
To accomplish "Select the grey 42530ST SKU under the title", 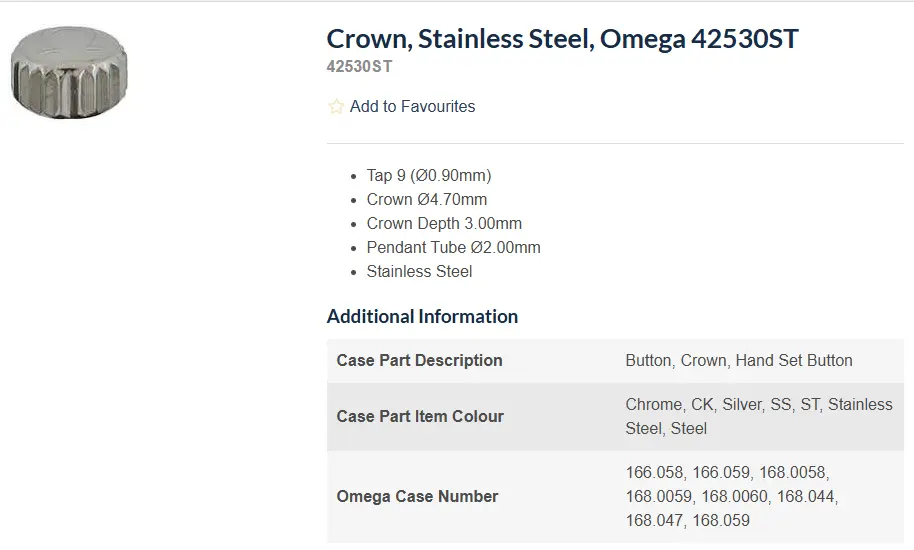I will coord(359,67).
